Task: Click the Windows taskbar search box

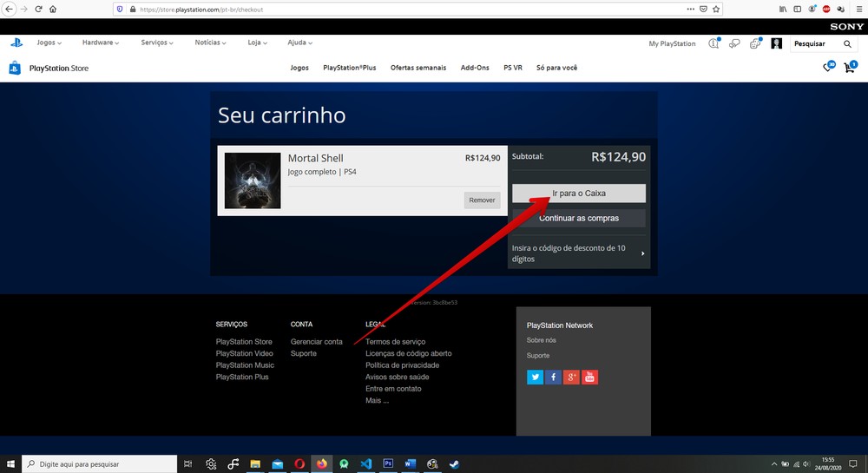Action: click(100, 463)
